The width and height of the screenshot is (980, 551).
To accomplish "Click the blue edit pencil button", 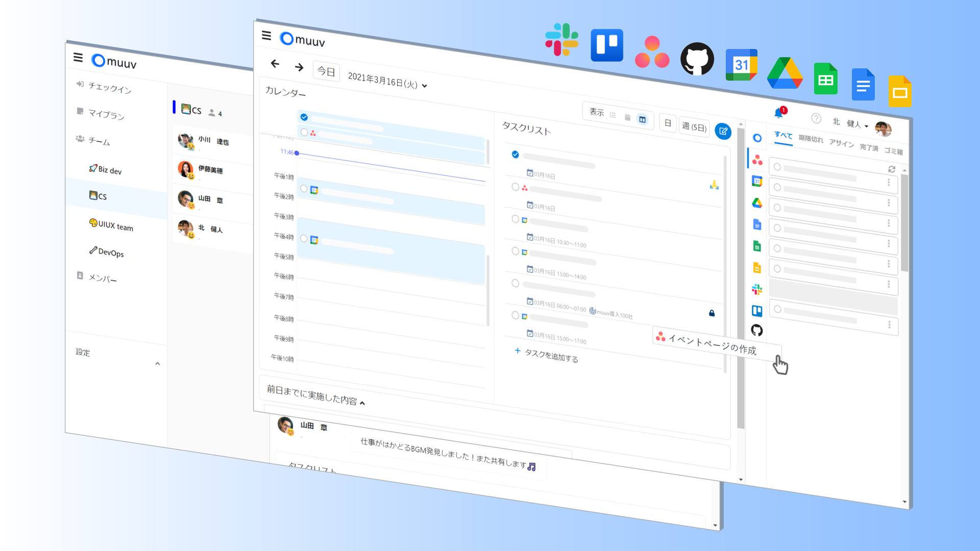I will pos(723,131).
